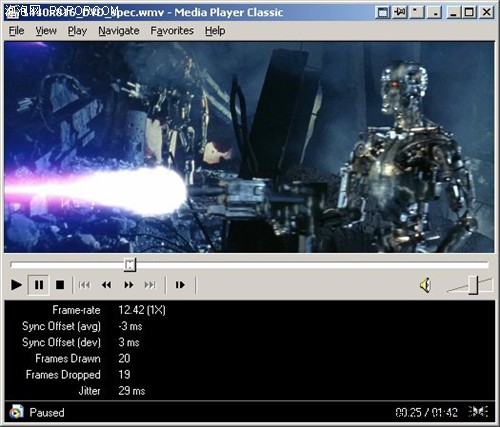
Task: Click the frame-step button
Action: coord(180,285)
